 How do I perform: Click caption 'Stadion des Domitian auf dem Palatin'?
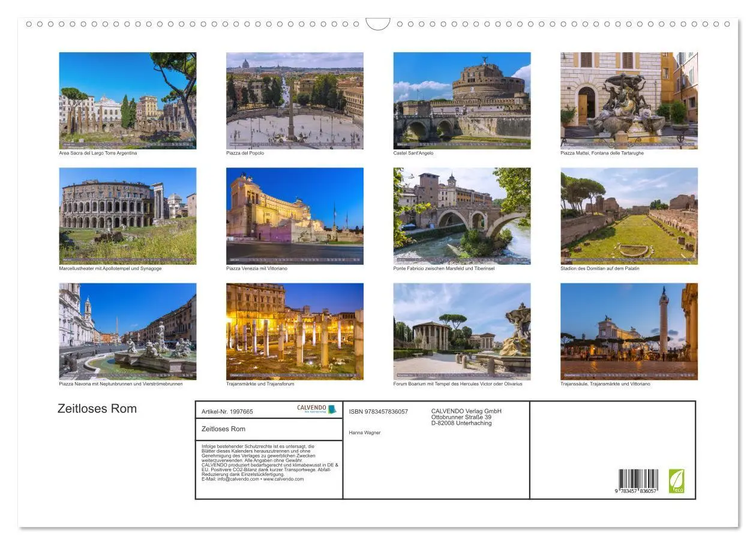600,268
